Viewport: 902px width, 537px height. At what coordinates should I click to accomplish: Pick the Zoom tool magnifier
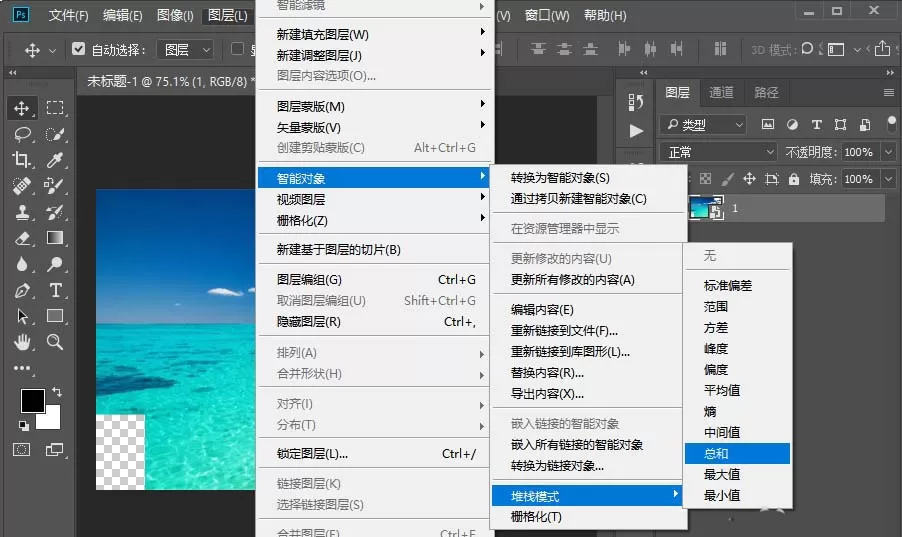[55, 342]
